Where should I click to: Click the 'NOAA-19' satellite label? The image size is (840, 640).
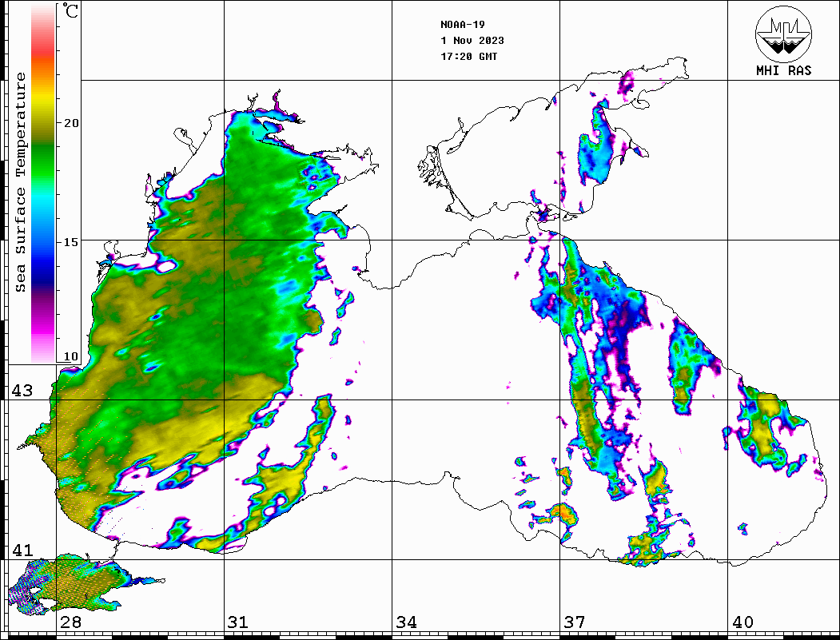point(462,25)
